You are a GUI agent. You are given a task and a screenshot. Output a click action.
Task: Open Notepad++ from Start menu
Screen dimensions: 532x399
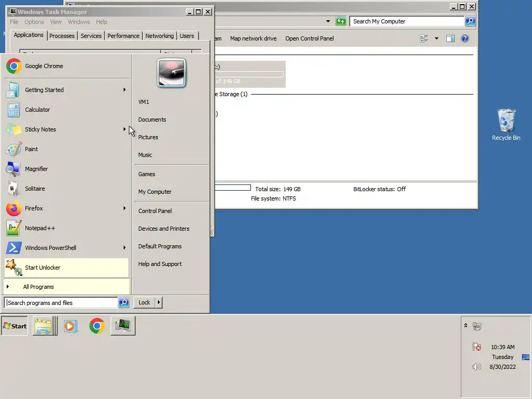pyautogui.click(x=67, y=228)
